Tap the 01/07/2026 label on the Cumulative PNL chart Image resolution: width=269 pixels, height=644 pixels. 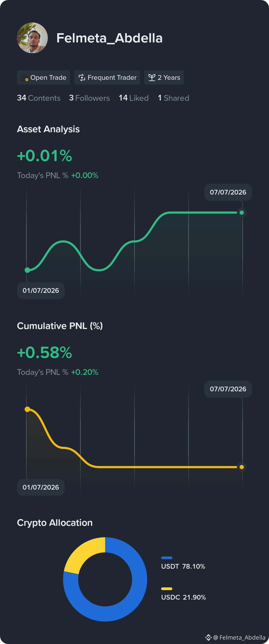[x=41, y=487]
